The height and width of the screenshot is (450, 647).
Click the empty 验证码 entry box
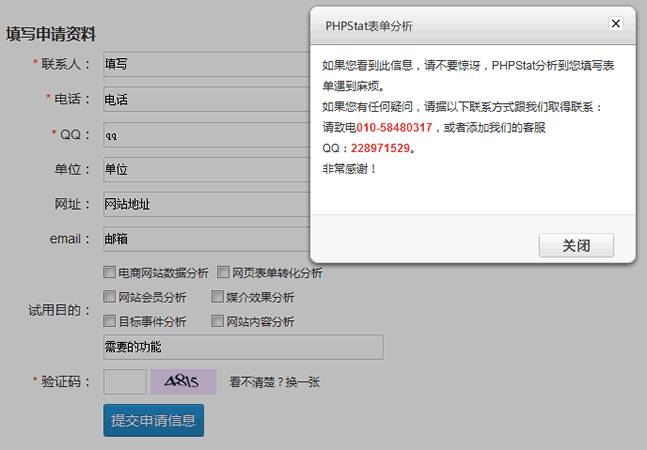tap(125, 382)
